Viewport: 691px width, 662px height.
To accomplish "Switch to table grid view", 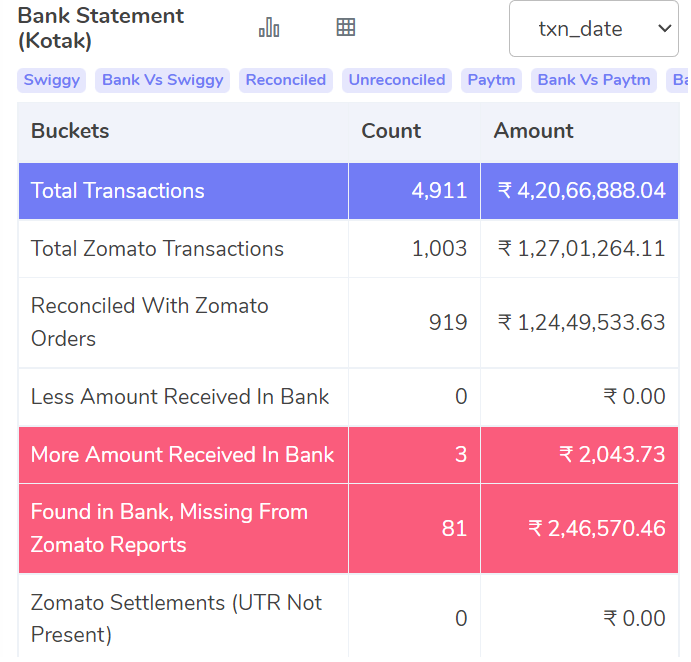I will [346, 28].
